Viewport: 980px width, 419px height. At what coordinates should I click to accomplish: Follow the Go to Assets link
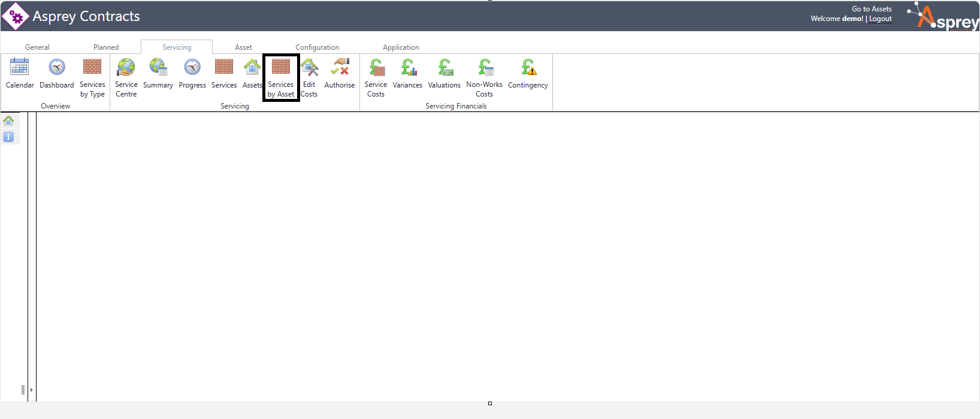(872, 9)
